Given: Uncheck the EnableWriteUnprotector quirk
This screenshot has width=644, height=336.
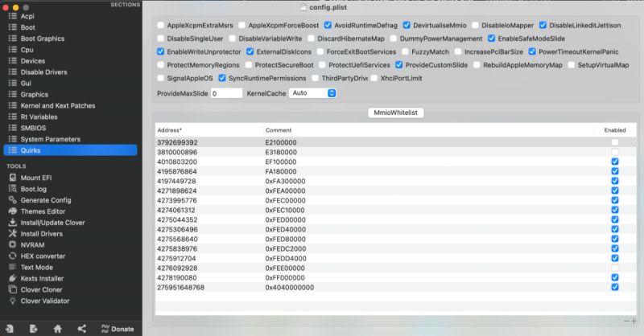Looking at the screenshot, I should (x=160, y=51).
